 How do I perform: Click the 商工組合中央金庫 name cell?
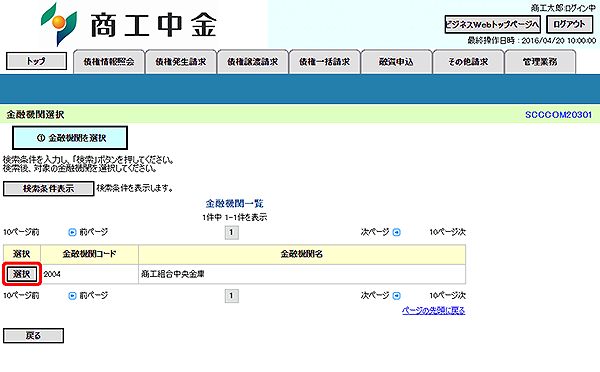tap(302, 274)
